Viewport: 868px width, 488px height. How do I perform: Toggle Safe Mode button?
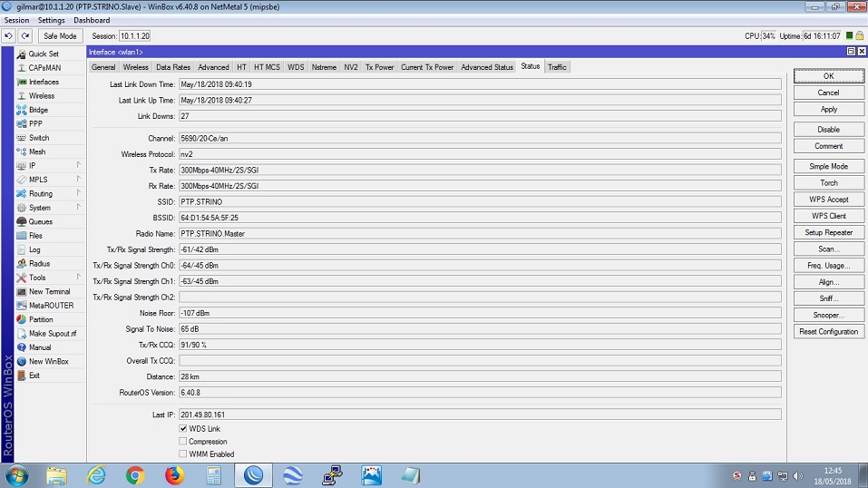(61, 36)
